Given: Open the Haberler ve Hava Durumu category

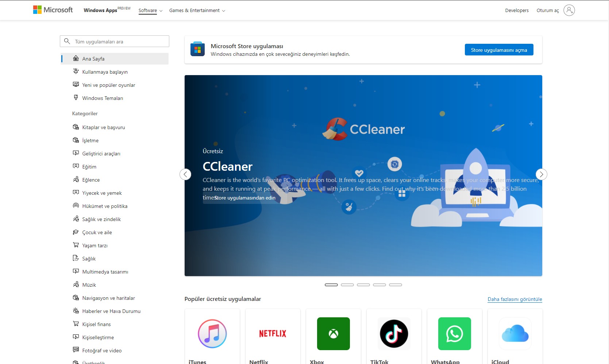Looking at the screenshot, I should (115, 311).
